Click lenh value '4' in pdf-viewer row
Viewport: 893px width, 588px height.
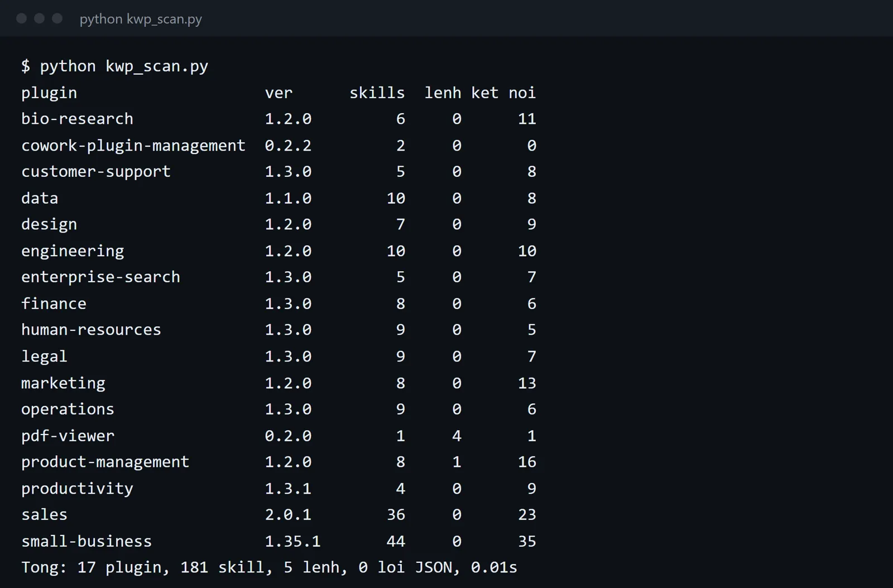point(457,436)
